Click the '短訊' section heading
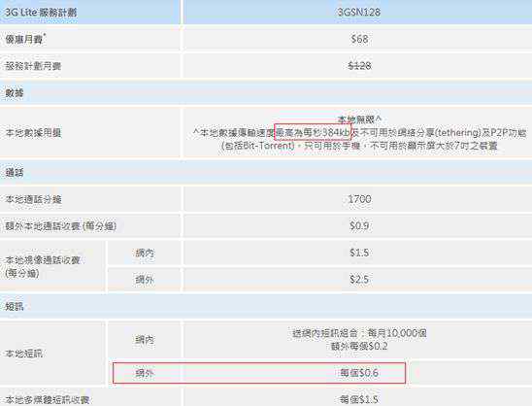Viewport: 532px width, 406px height. click(14, 307)
